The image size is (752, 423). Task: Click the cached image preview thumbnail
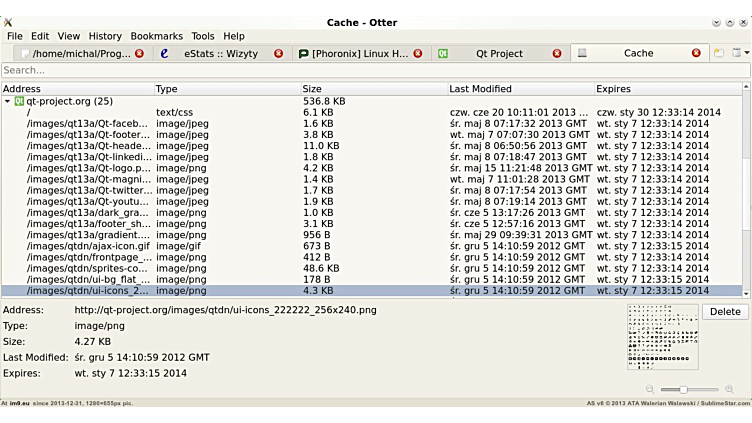coord(662,337)
